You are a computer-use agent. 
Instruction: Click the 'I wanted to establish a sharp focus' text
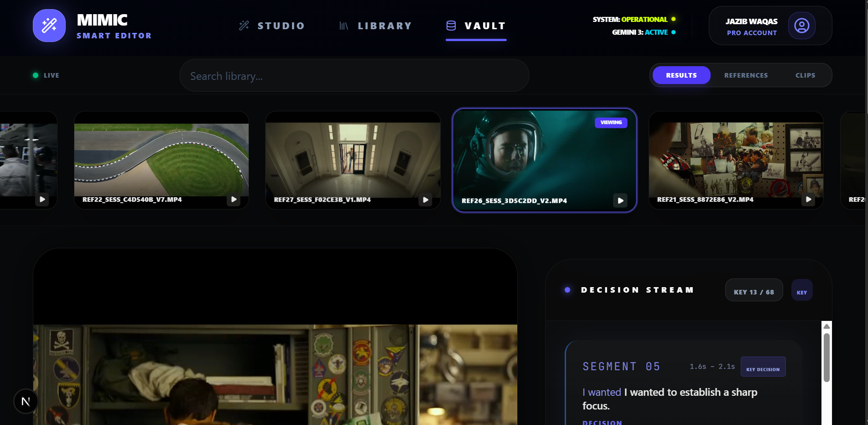(670, 399)
